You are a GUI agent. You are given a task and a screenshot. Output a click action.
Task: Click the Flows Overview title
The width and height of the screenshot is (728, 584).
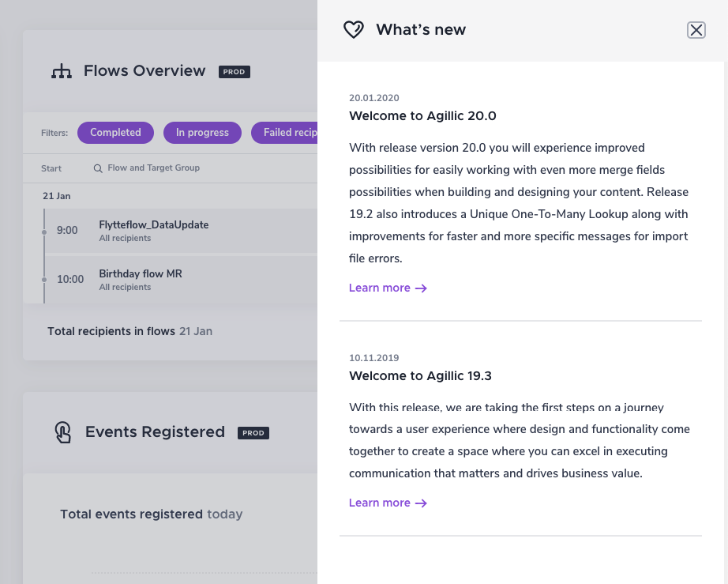144,71
